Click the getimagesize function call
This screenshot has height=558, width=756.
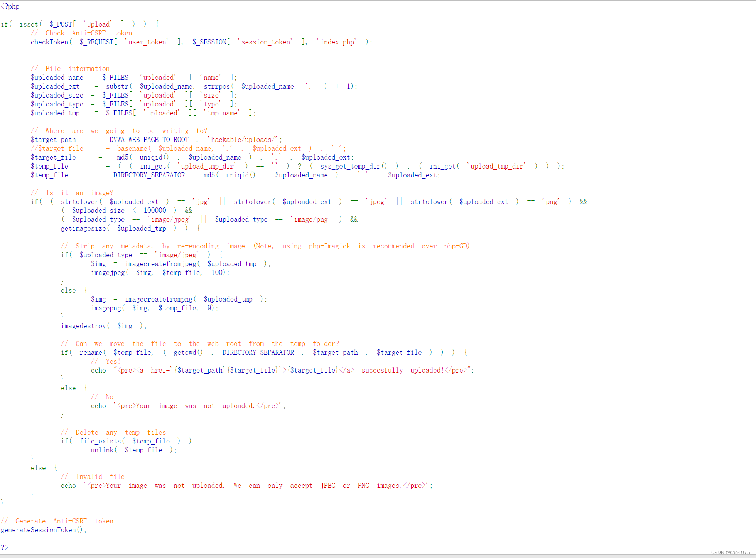[x=83, y=228]
